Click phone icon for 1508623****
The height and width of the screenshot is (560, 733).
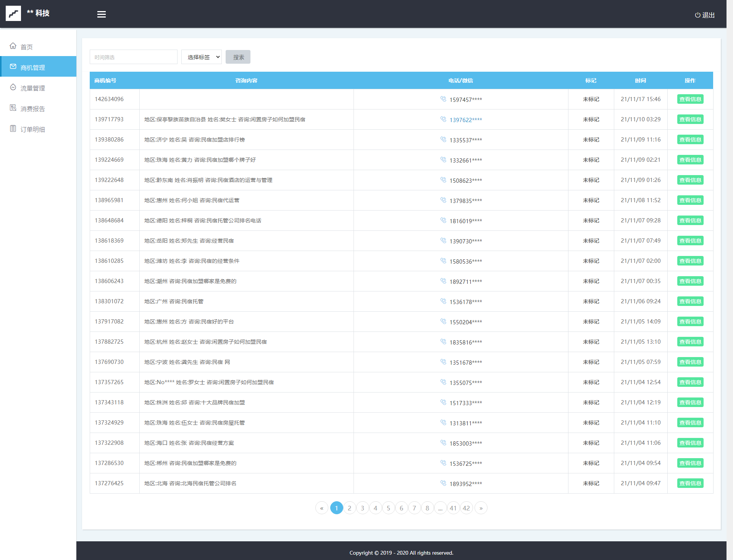coord(443,180)
